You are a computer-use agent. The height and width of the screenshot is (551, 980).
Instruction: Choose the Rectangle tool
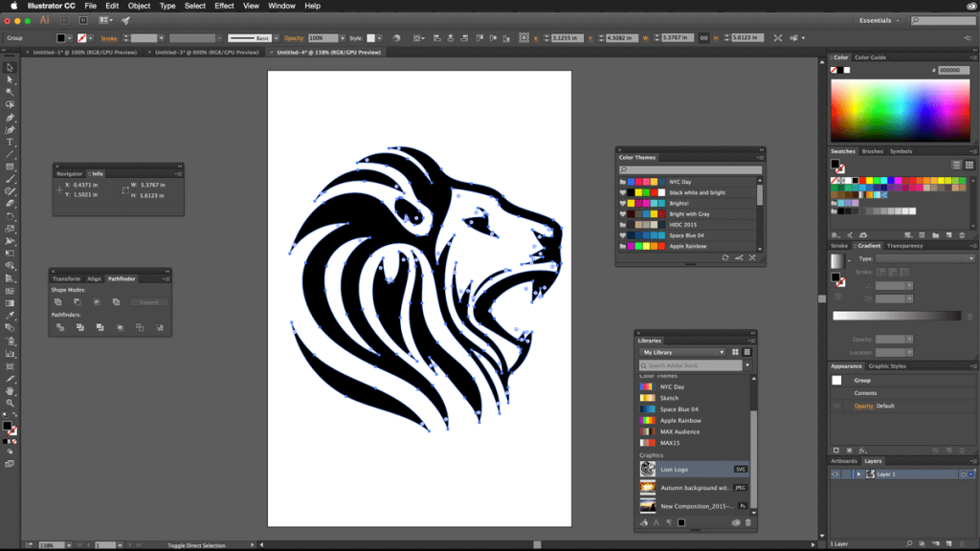pyautogui.click(x=10, y=166)
